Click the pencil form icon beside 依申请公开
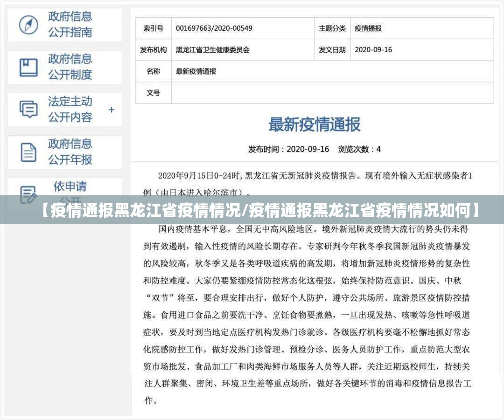 click(x=28, y=193)
